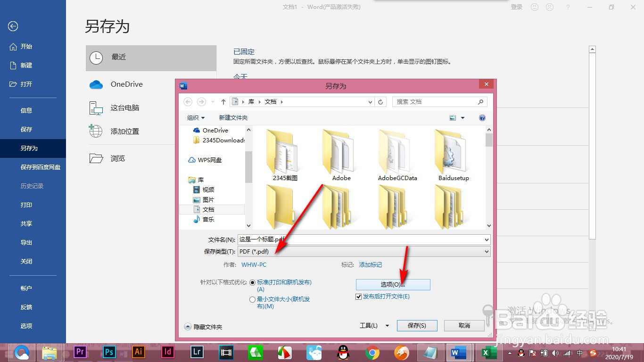Select 文档 library in tree
The image size is (644, 362).
[212, 209]
